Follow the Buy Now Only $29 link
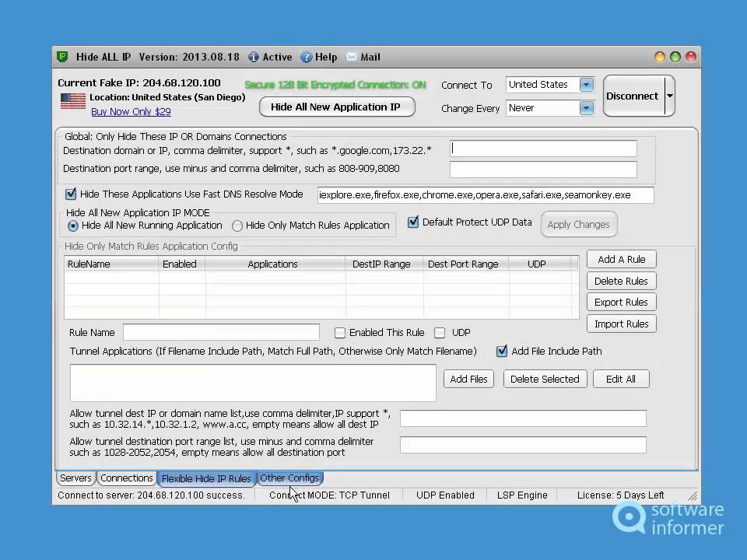 (131, 111)
